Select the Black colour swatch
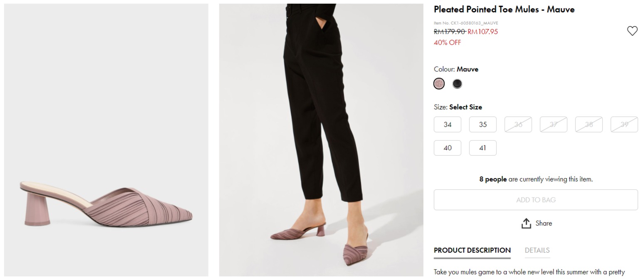Image resolution: width=644 pixels, height=279 pixels. click(x=457, y=84)
